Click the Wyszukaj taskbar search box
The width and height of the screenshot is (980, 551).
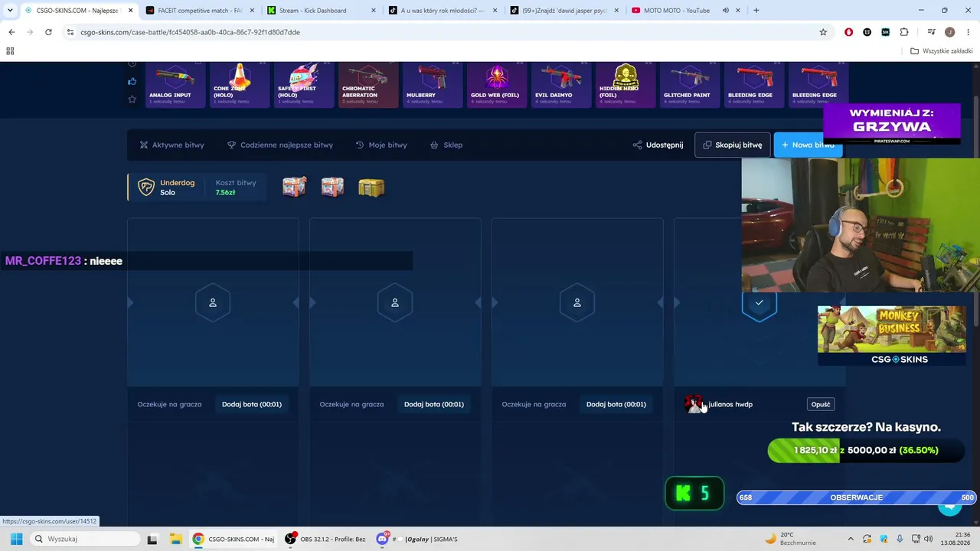coord(84,539)
